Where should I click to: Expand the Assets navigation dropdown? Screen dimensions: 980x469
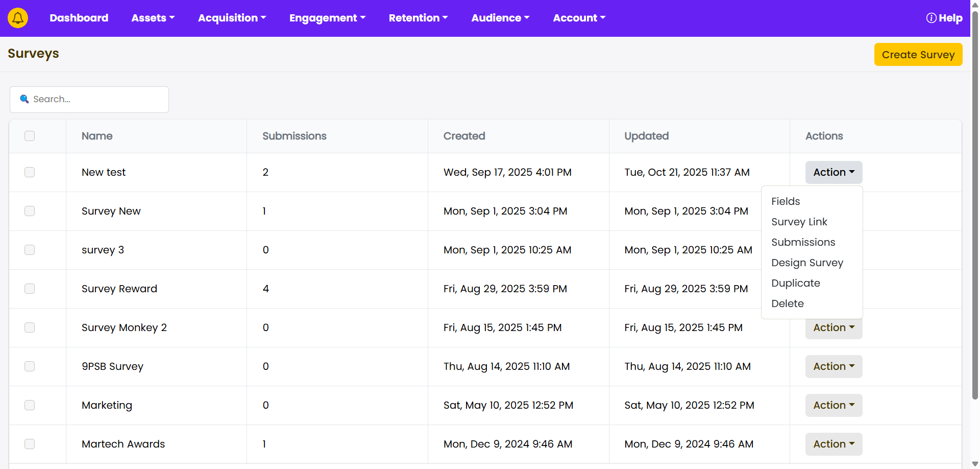click(x=153, y=18)
